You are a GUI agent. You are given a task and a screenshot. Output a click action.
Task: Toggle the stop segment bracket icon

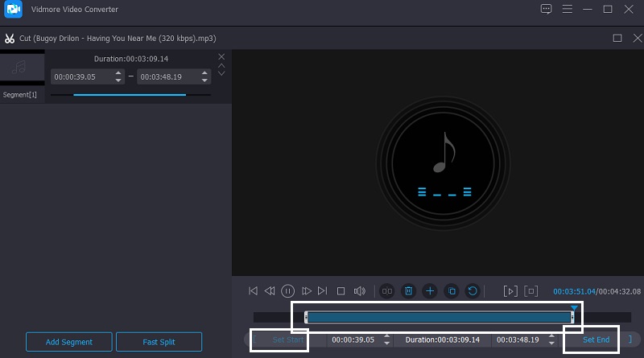(x=530, y=290)
